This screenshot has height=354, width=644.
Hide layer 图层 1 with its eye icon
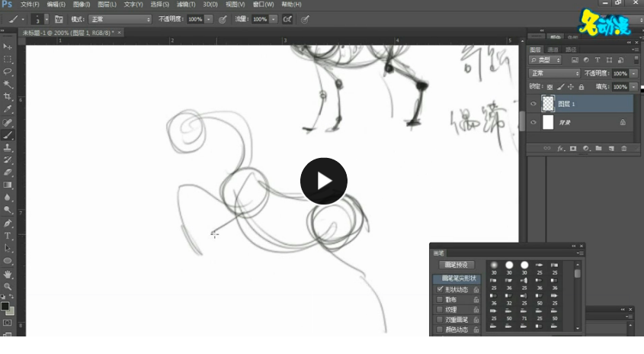533,104
